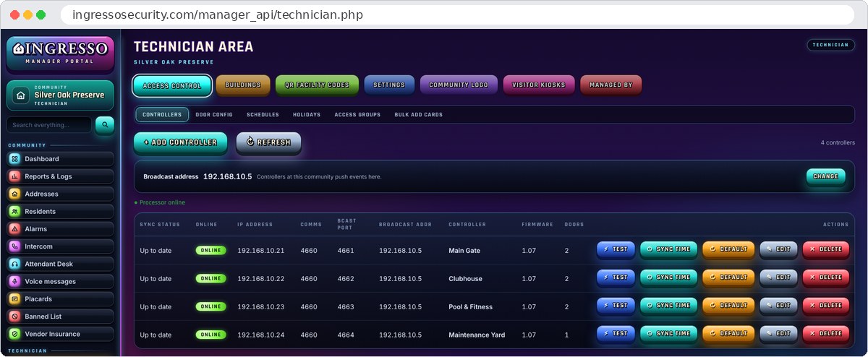868x357 pixels.
Task: Click the Search everything input field
Action: point(49,125)
